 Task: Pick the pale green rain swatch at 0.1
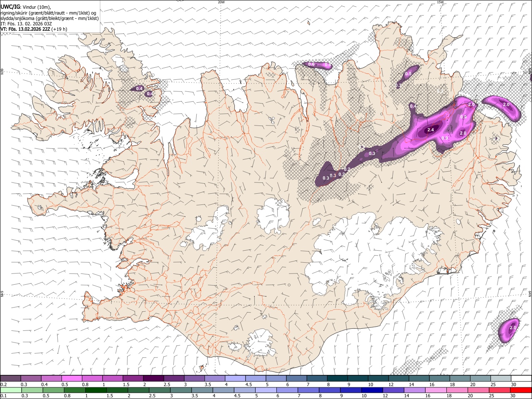tap(11, 390)
